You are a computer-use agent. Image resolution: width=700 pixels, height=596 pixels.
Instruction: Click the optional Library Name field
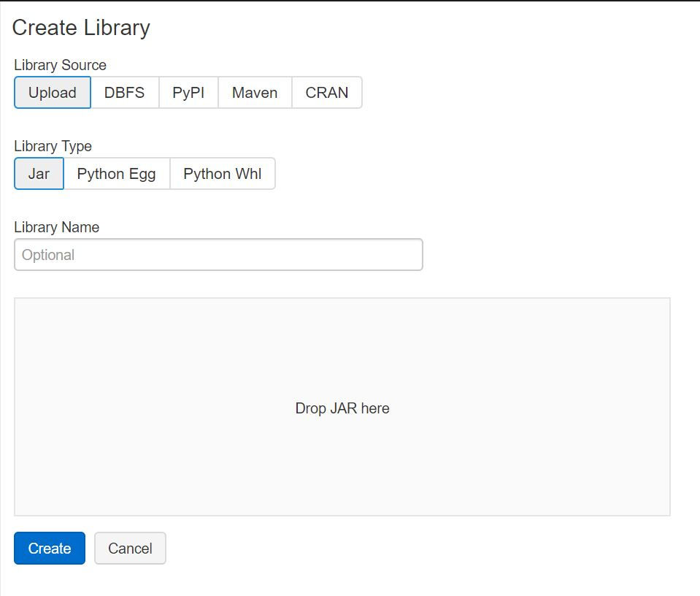(x=218, y=254)
